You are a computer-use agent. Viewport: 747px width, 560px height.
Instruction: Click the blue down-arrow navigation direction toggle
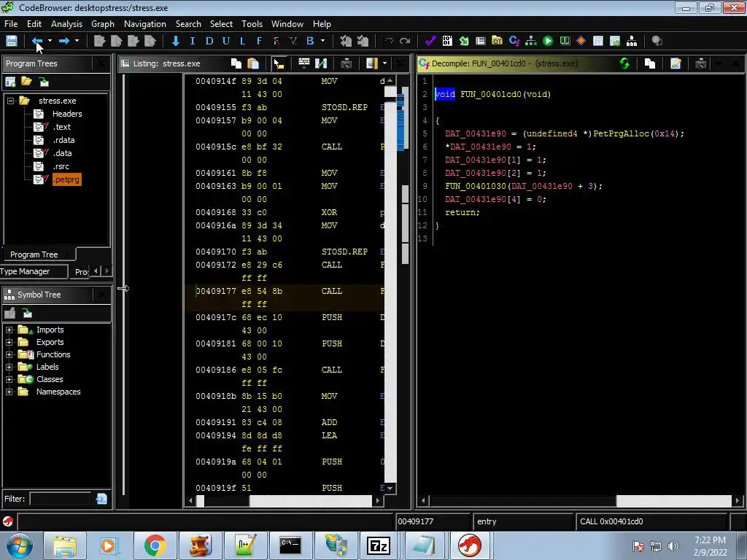pyautogui.click(x=176, y=41)
